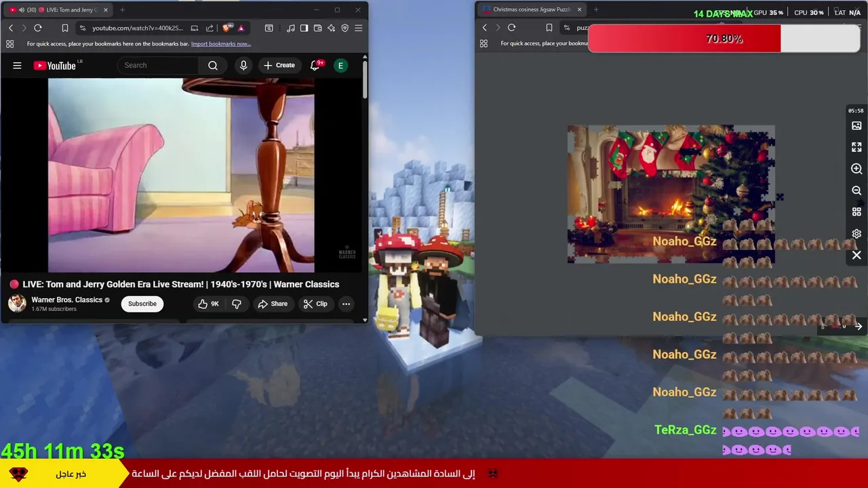The width and height of the screenshot is (868, 488).
Task: Click the YouTube Search field
Action: point(158,65)
